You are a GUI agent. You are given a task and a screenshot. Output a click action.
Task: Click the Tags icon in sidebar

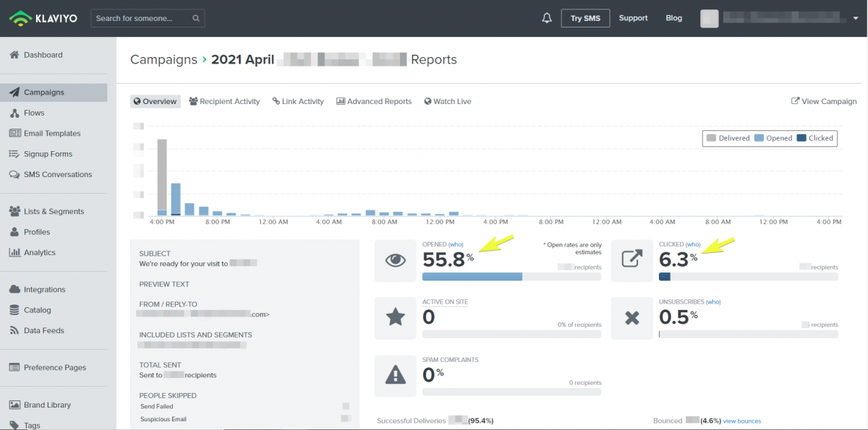click(x=14, y=425)
